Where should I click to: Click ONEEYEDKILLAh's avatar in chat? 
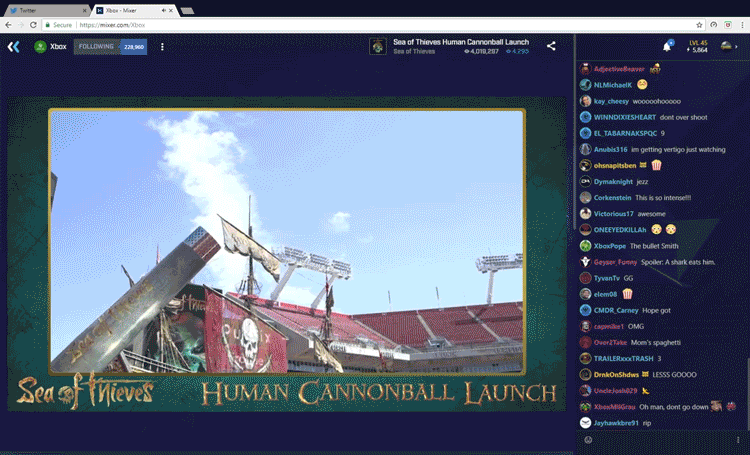click(x=585, y=230)
